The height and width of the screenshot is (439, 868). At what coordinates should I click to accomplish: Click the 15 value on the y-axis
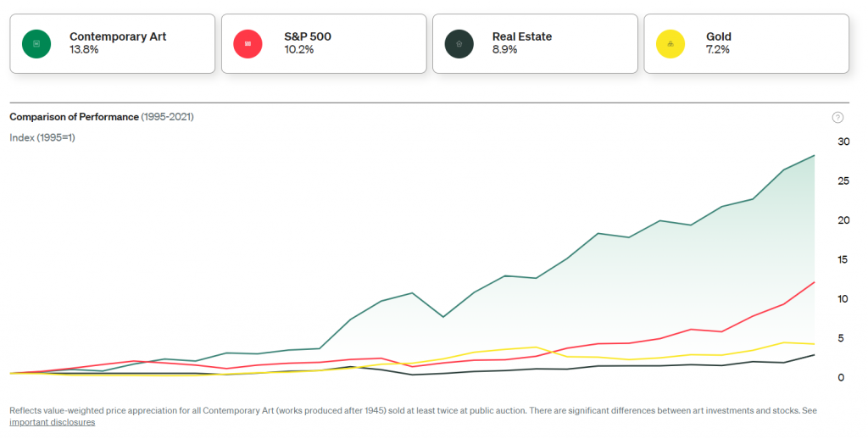[x=843, y=259]
